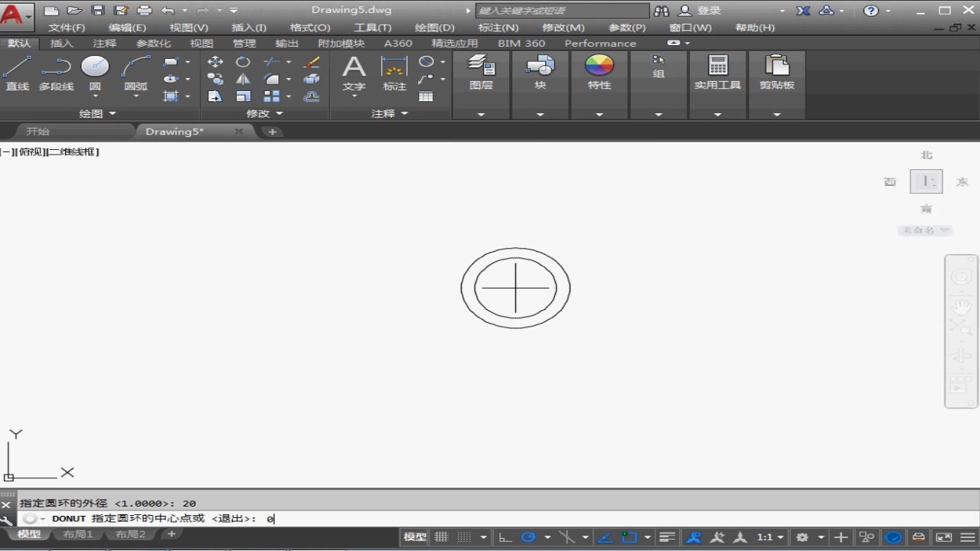
Task: Switch to the 布局1 layout tab
Action: coord(77,534)
